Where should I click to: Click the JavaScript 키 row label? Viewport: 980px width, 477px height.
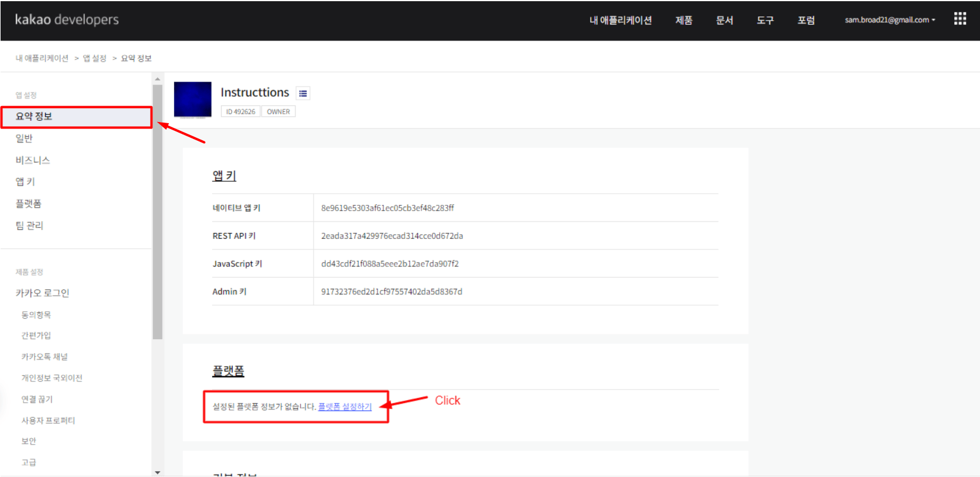click(237, 263)
